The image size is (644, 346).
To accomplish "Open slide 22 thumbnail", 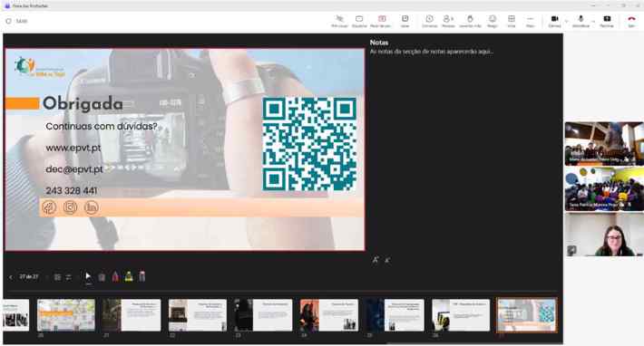I will pyautogui.click(x=198, y=315).
